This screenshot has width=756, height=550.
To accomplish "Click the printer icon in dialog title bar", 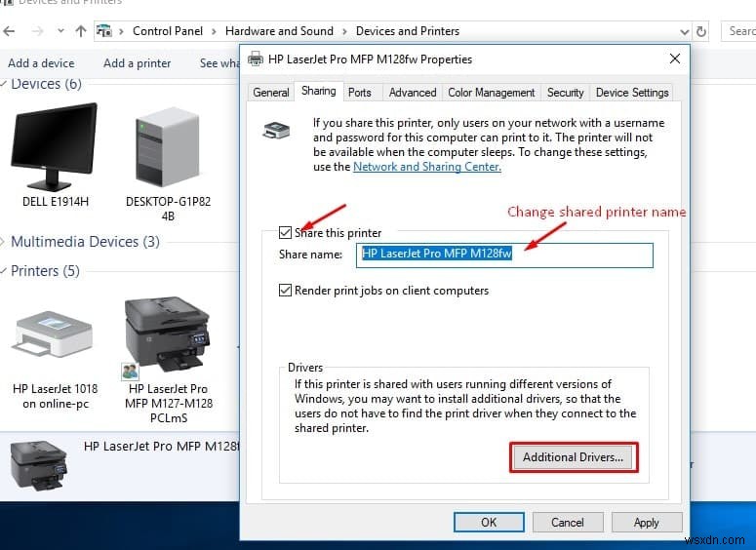I will pyautogui.click(x=255, y=59).
